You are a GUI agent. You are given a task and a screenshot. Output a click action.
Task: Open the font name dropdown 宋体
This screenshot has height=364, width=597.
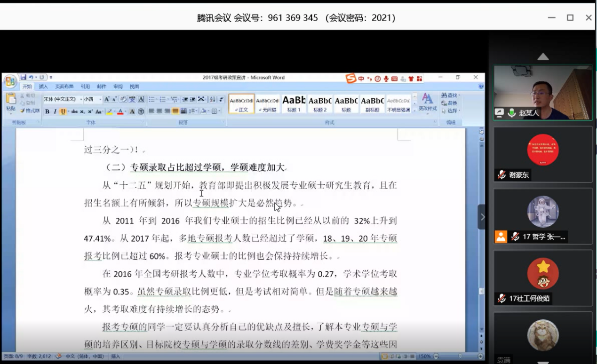(x=80, y=99)
